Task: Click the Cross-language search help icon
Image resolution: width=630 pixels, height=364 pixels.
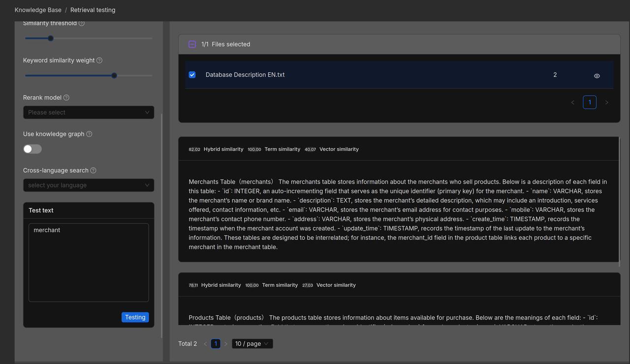Action: (94, 171)
